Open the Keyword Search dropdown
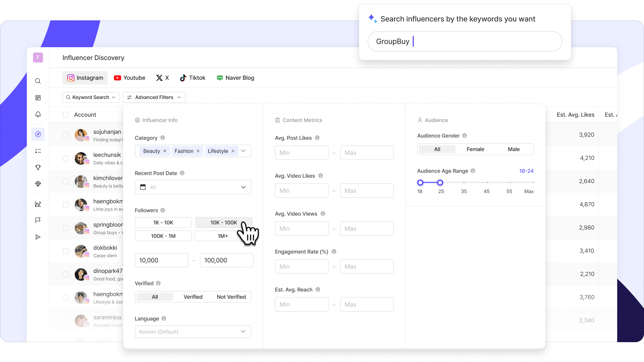The image size is (644, 362). 91,97
